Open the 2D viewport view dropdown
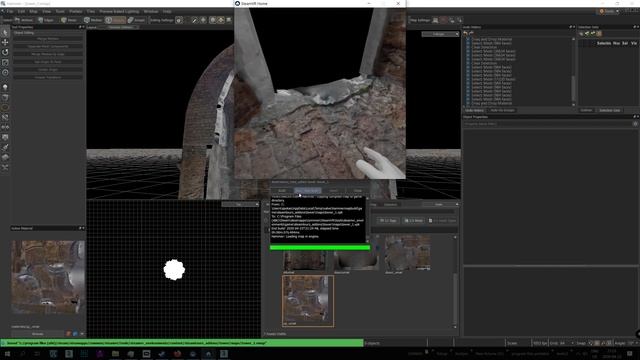The image size is (640, 360). pyautogui.click(x=240, y=204)
